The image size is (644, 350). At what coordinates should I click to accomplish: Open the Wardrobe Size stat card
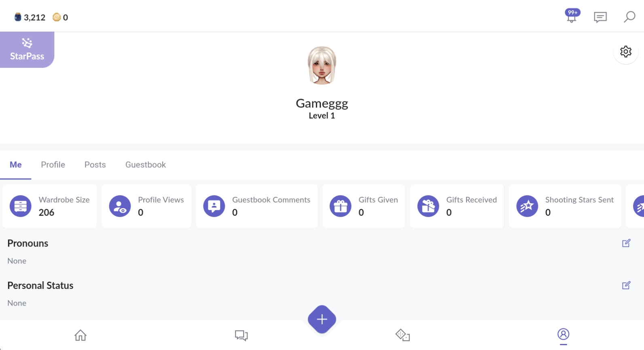[50, 206]
